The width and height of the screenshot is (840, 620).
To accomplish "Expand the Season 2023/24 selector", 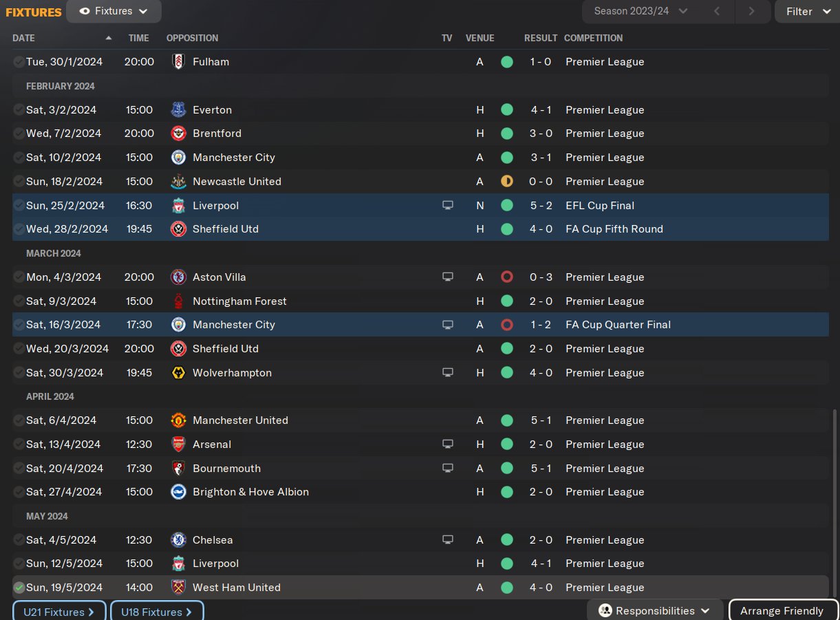I will pyautogui.click(x=640, y=11).
